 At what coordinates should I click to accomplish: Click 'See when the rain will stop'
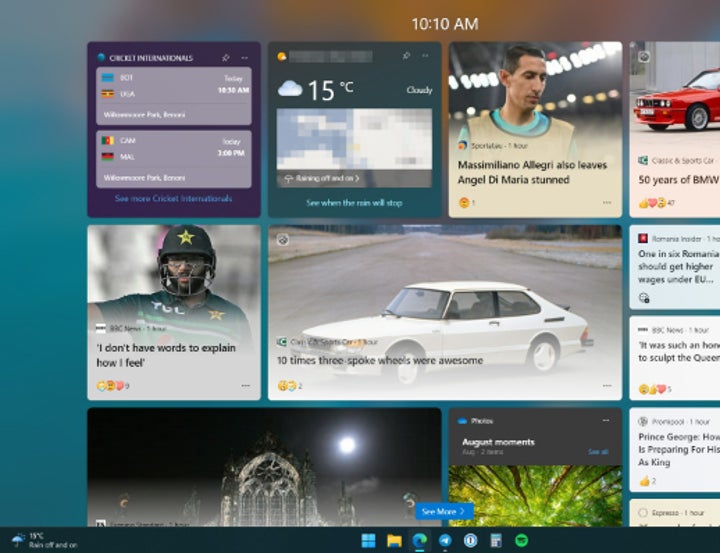[x=354, y=203]
